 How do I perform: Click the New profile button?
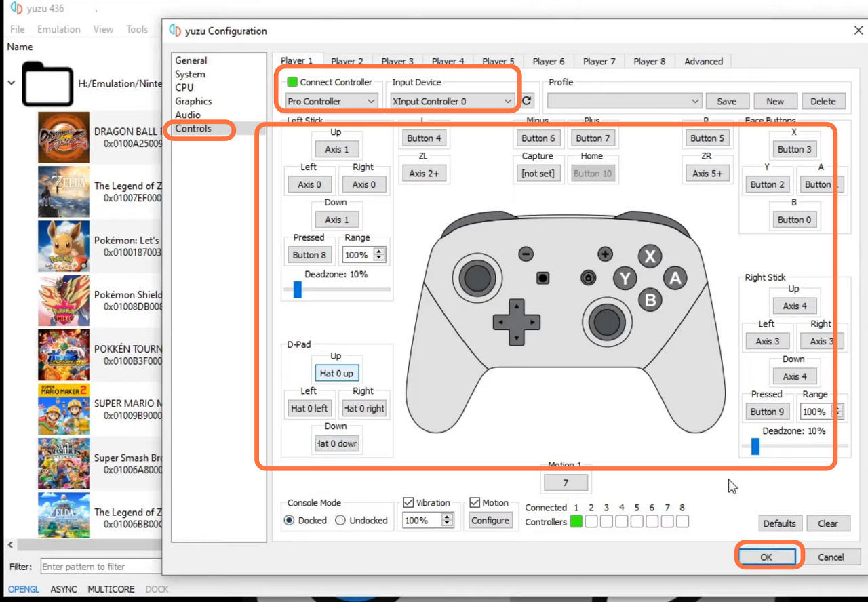(x=775, y=101)
